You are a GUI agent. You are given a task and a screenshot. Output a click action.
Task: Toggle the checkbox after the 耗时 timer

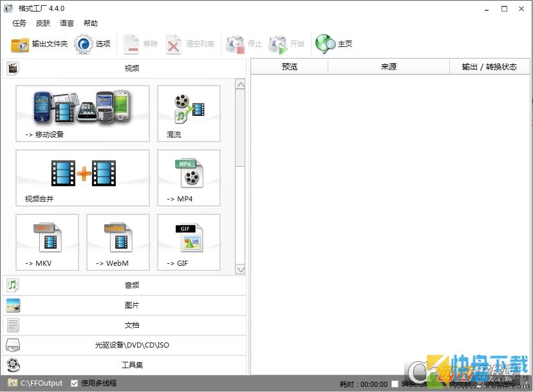tap(395, 384)
